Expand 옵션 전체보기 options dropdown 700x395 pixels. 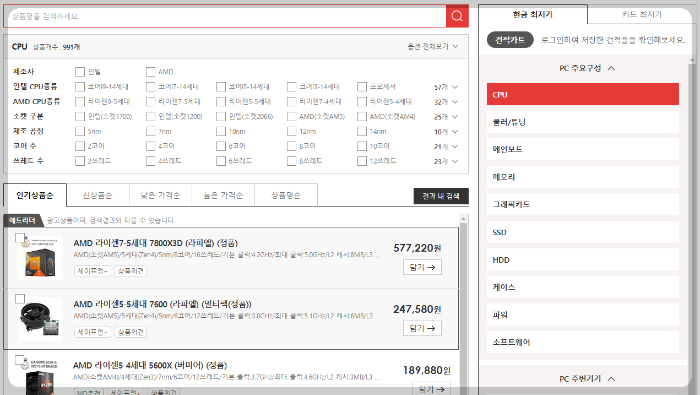(x=433, y=46)
